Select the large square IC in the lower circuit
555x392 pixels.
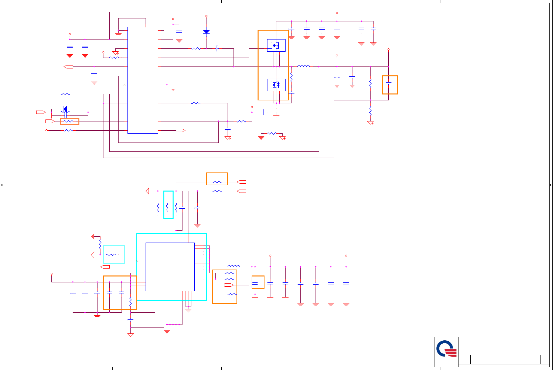[x=170, y=267]
